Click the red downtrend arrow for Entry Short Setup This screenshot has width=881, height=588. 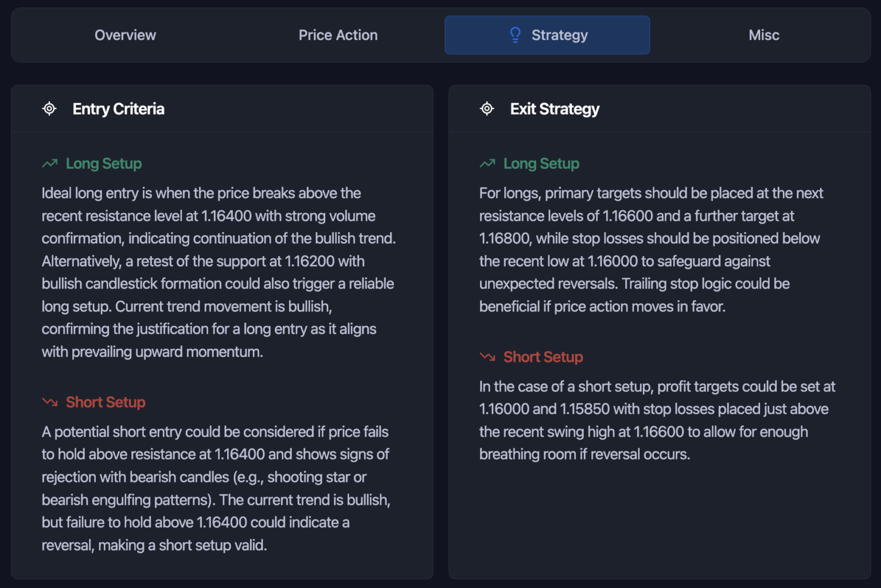click(49, 402)
